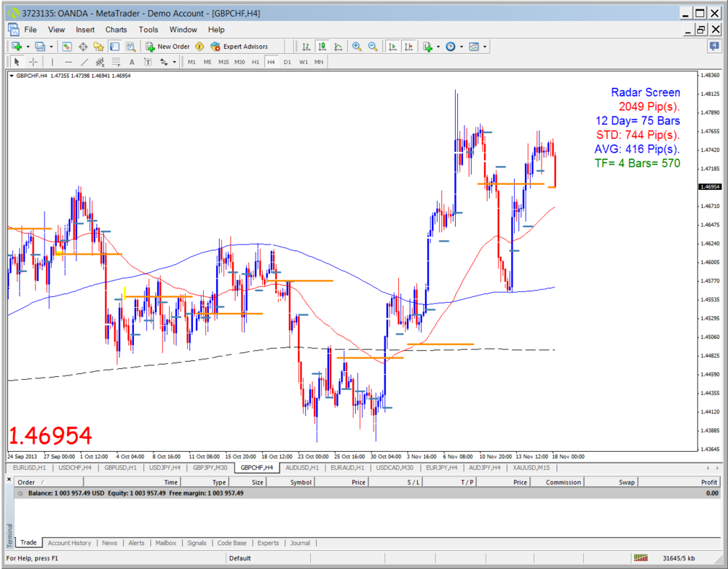Image resolution: width=728 pixels, height=569 pixels.
Task: Click the New Chart icon
Action: 17,47
